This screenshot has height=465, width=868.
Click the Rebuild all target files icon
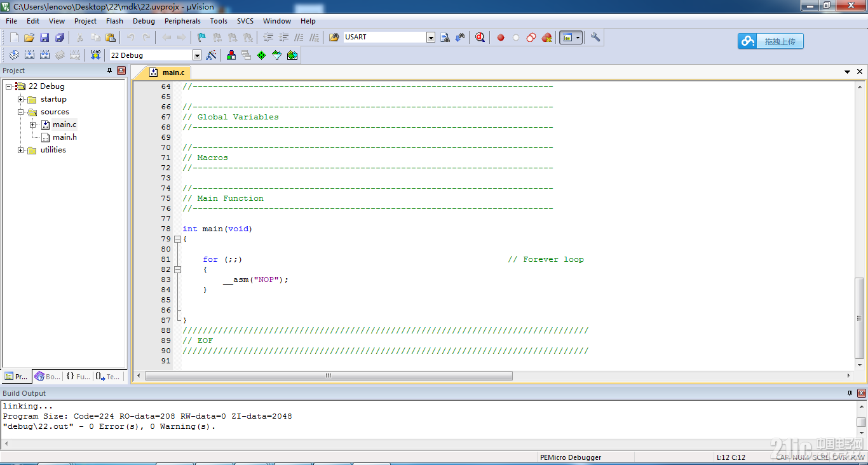44,55
